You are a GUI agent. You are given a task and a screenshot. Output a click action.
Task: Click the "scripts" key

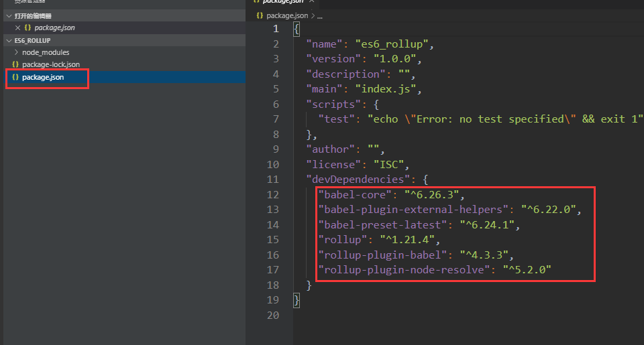pos(333,105)
